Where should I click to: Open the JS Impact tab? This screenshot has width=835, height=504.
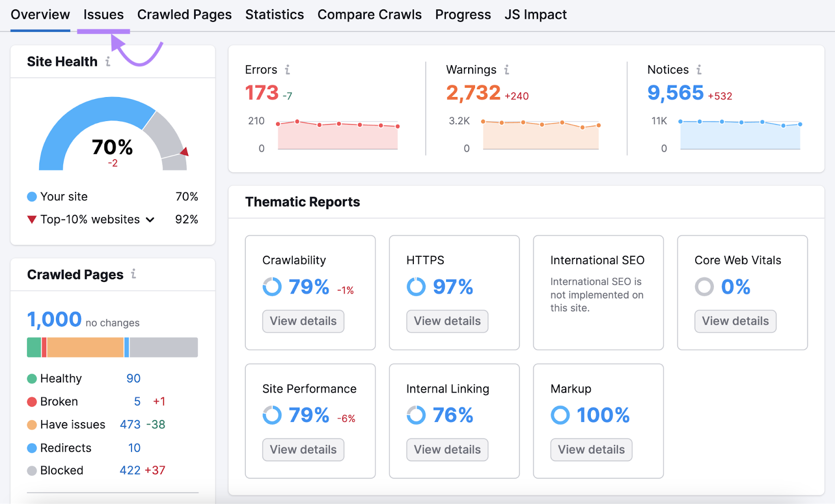(535, 14)
